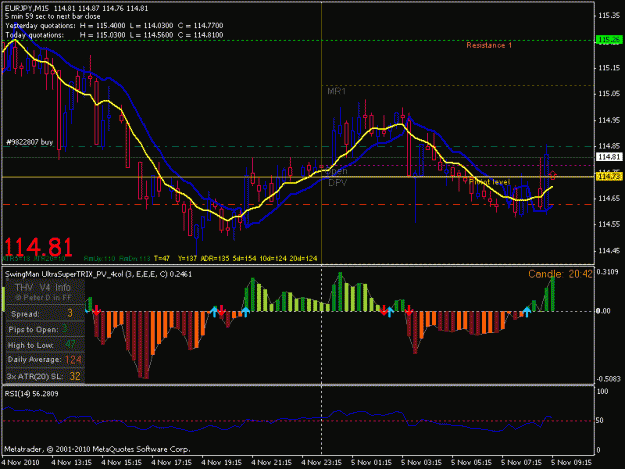Click the Pips to Open row
Screen dimensions: 625x469
[45, 329]
